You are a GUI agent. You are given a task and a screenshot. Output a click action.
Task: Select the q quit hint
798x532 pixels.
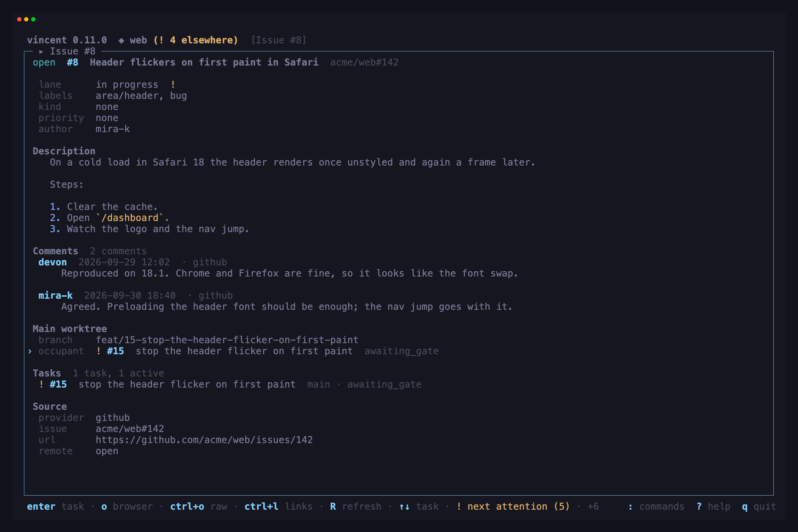(759, 506)
